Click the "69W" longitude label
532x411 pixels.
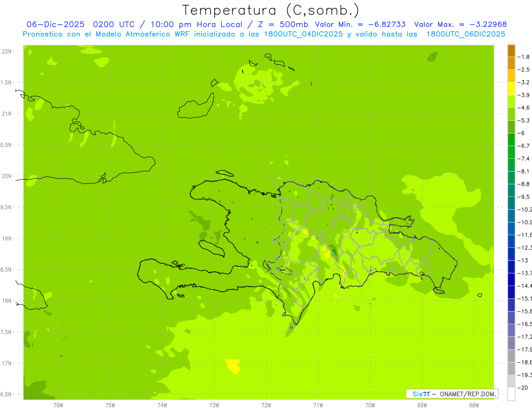[422, 405]
